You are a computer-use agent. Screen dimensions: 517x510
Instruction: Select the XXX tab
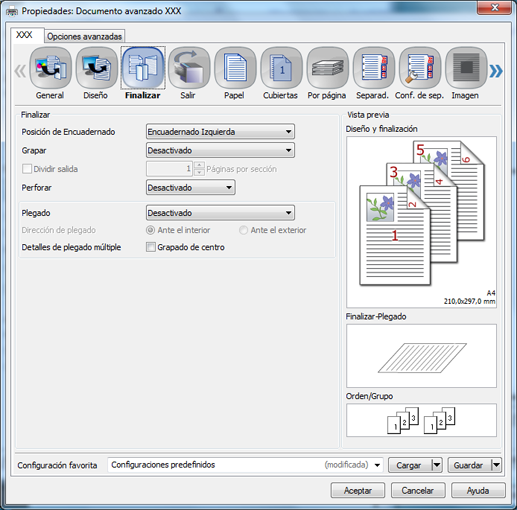[25, 35]
